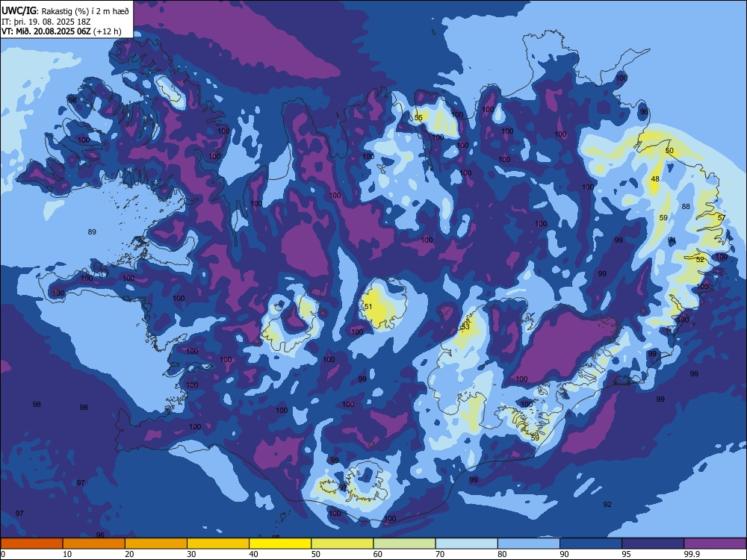This screenshot has width=747, height=560.
Task: Click the golden 30–40 legend swatch
Action: 218,544
